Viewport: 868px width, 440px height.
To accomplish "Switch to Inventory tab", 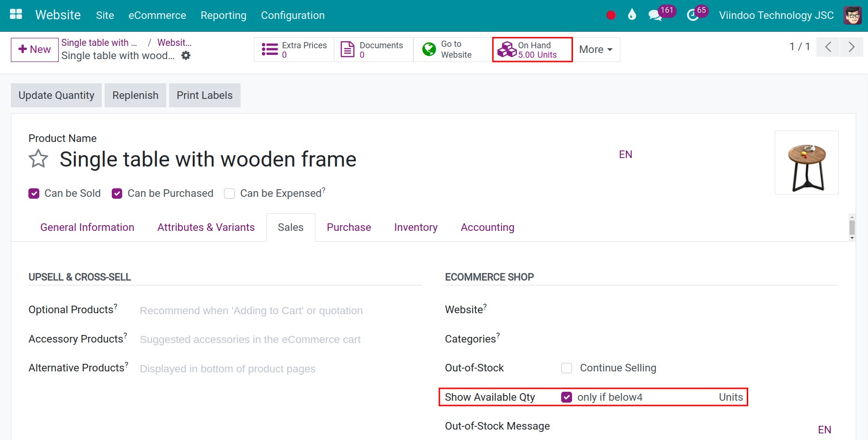I will point(416,228).
